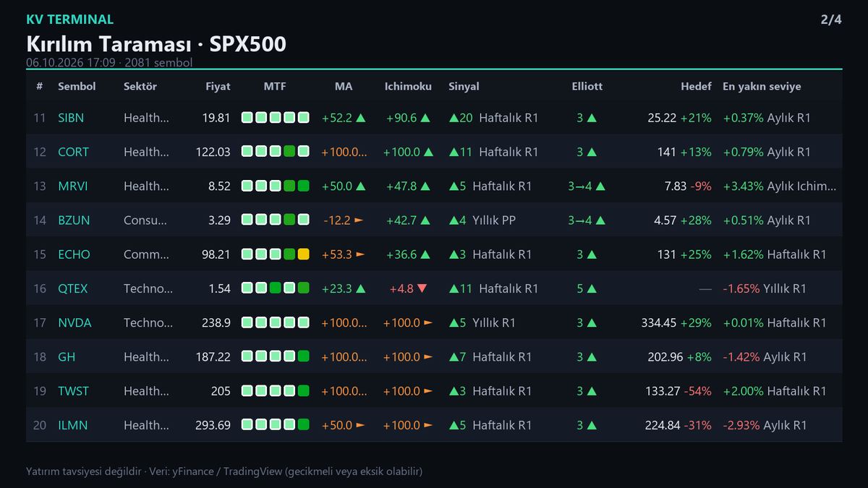Click the MA value +100.0... in TWST row

pos(344,391)
